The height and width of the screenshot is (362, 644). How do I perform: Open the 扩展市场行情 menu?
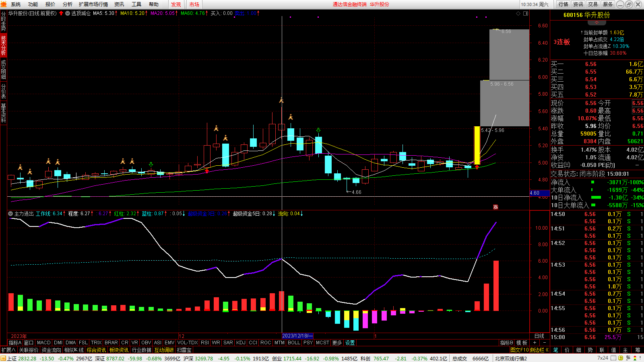click(93, 4)
